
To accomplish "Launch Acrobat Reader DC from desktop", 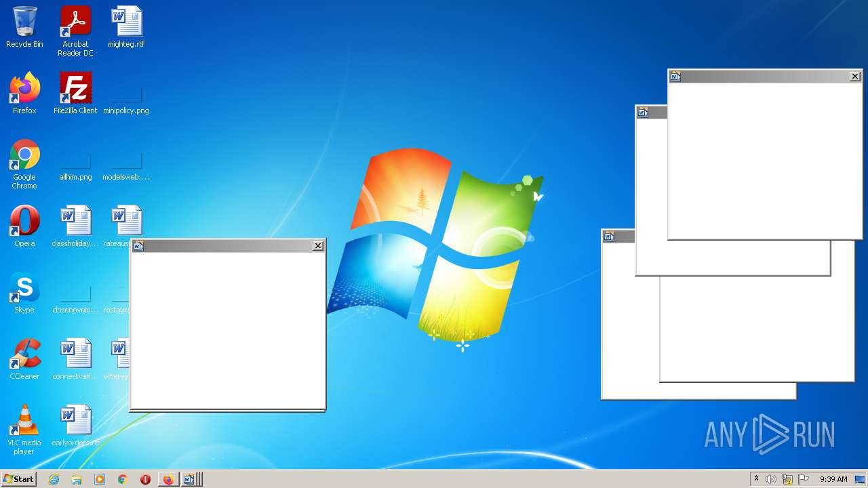I will point(75,31).
